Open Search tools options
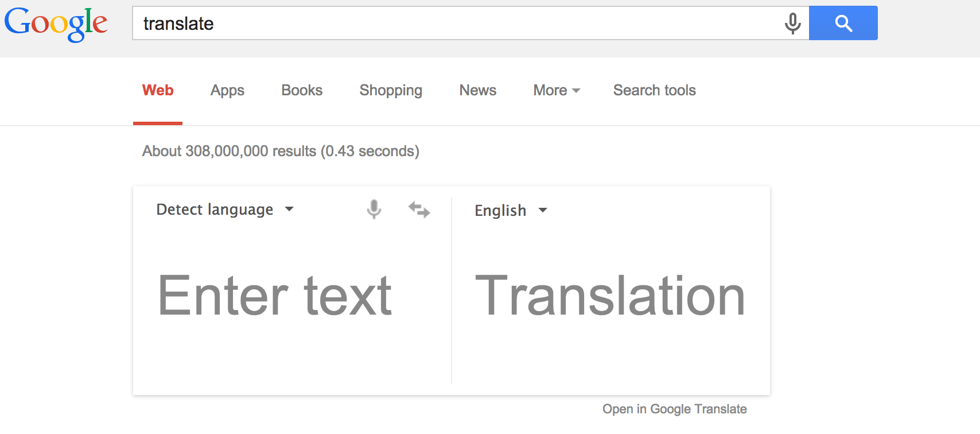Viewport: 980px width, 434px height. click(654, 91)
